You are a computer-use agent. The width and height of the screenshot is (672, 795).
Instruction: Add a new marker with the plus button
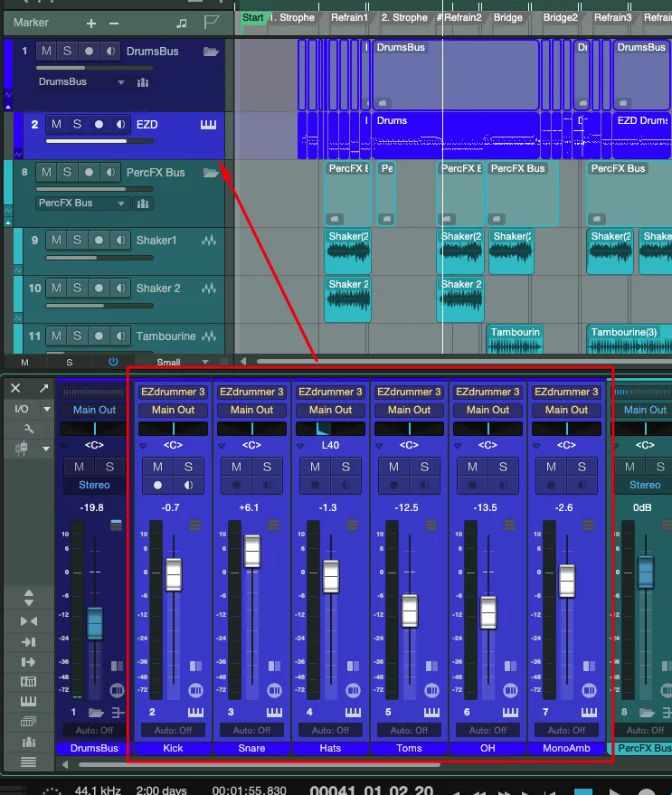tap(91, 24)
